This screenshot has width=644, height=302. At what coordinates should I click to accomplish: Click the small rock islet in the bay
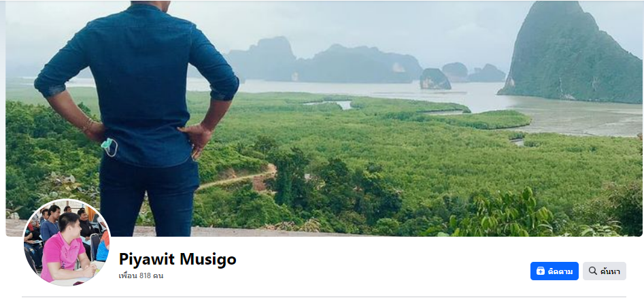coord(435,79)
